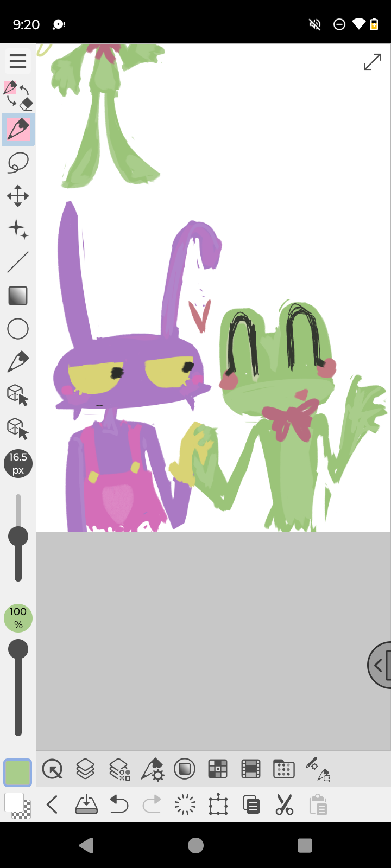Image resolution: width=391 pixels, height=868 pixels.
Task: Select the pink-highlighted brush tool
Action: (x=18, y=130)
